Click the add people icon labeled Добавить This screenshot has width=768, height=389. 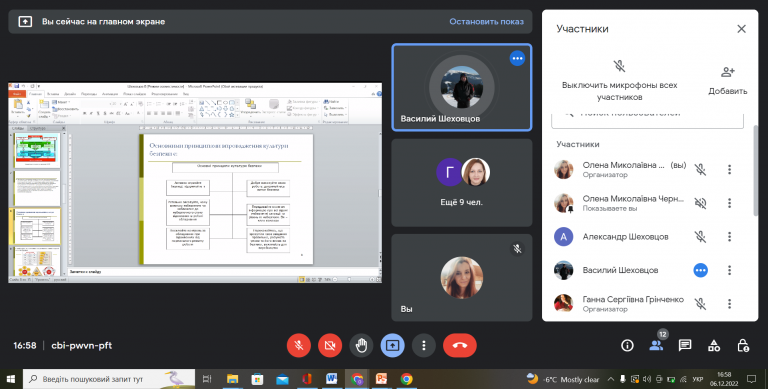[x=727, y=81]
